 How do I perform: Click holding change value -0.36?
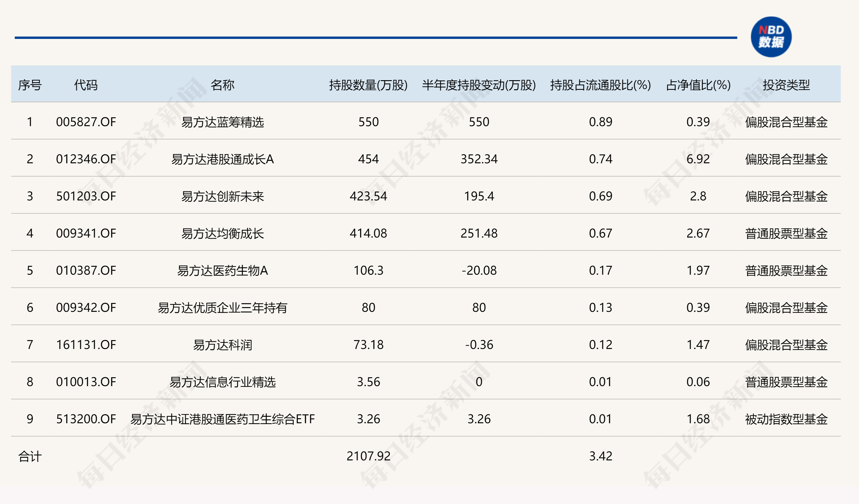(x=479, y=345)
